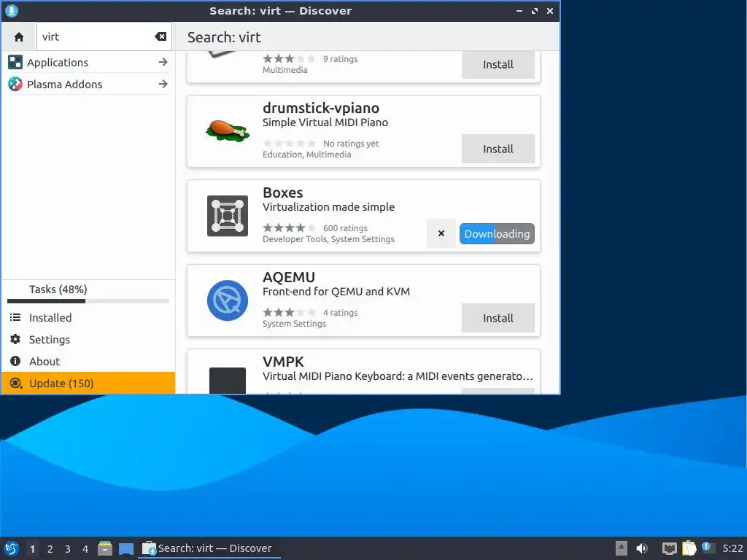
Task: Click 'Virtualization made simple' text
Action: pyautogui.click(x=328, y=207)
